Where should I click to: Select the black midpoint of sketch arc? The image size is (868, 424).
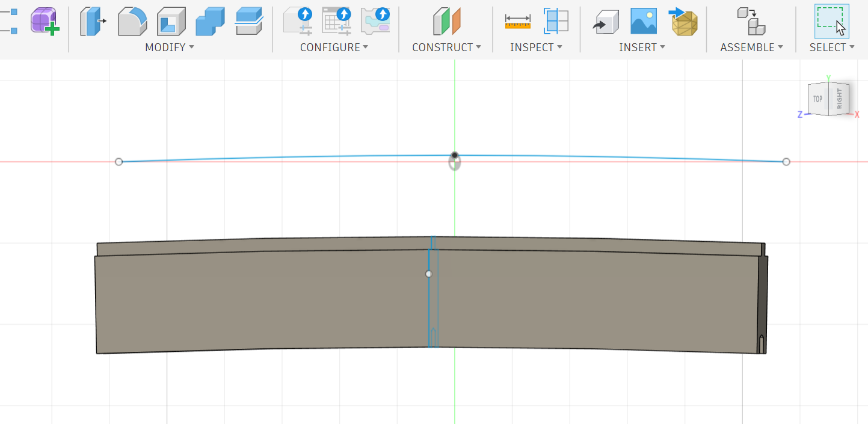click(455, 155)
